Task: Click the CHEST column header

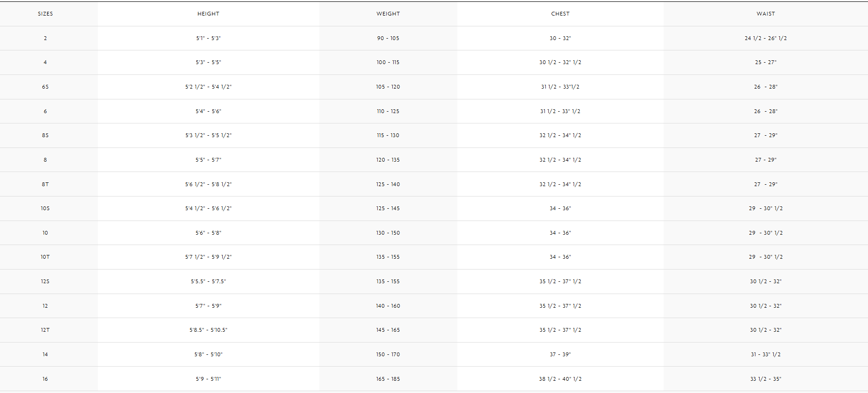Action: (560, 14)
